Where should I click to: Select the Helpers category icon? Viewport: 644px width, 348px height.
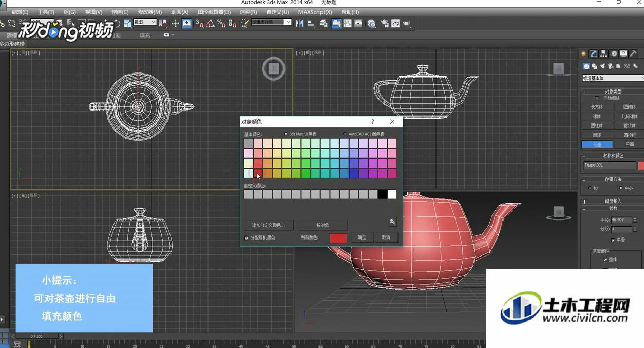(x=619, y=66)
